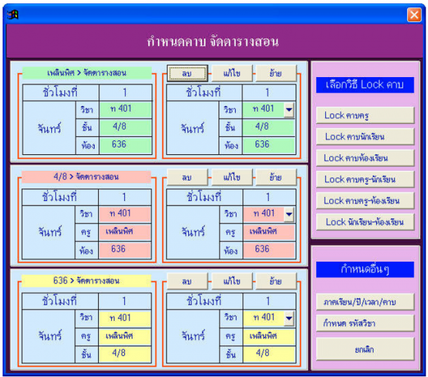Viewport: 428px width, 377px height.
Task: Click the green heading เพลินพิศ > จัดตารางสอน
Action: (x=87, y=73)
